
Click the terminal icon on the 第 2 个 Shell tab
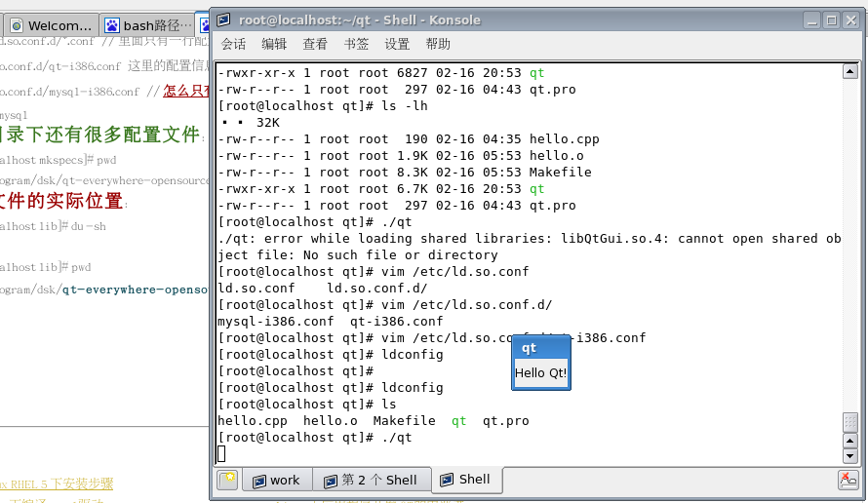coord(331,481)
